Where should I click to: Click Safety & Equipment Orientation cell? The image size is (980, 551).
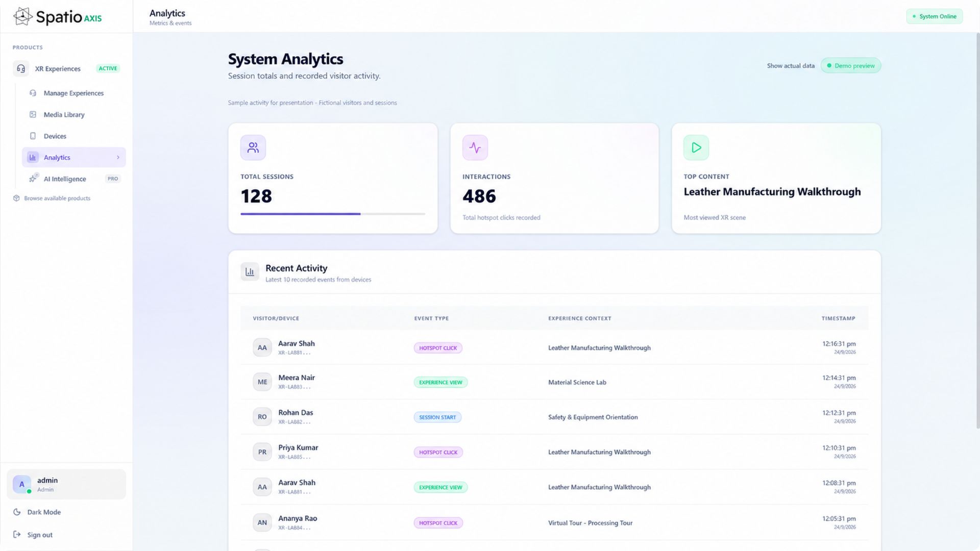(593, 417)
